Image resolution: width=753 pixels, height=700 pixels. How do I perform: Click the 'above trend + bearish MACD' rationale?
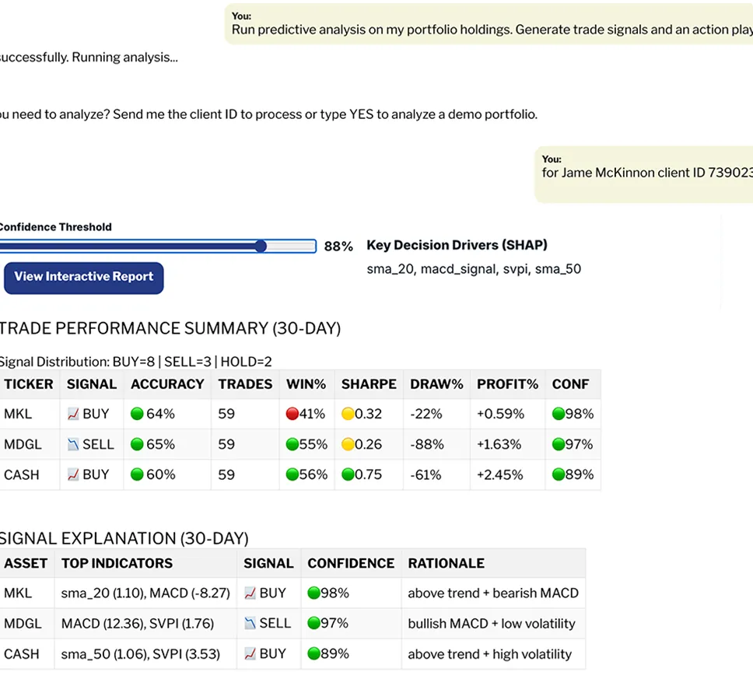click(x=493, y=593)
